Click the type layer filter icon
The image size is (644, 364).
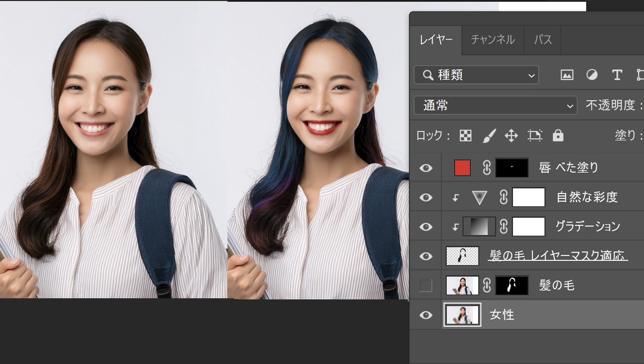tap(617, 75)
